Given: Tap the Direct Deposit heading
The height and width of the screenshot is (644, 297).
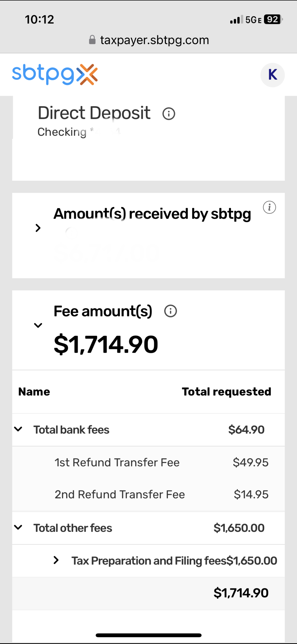Looking at the screenshot, I should pos(94,113).
